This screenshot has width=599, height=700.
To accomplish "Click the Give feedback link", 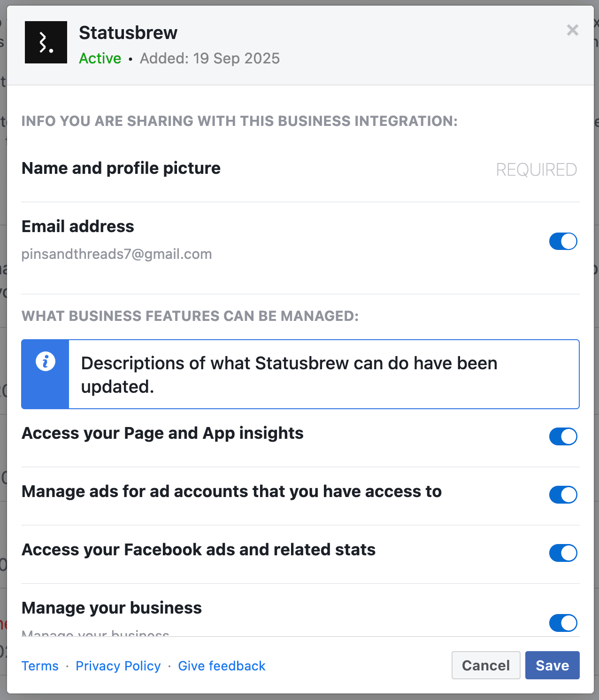I will (222, 666).
